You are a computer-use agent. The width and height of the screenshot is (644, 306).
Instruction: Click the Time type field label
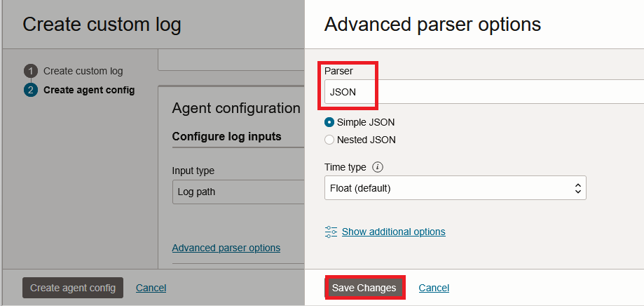[x=345, y=167]
